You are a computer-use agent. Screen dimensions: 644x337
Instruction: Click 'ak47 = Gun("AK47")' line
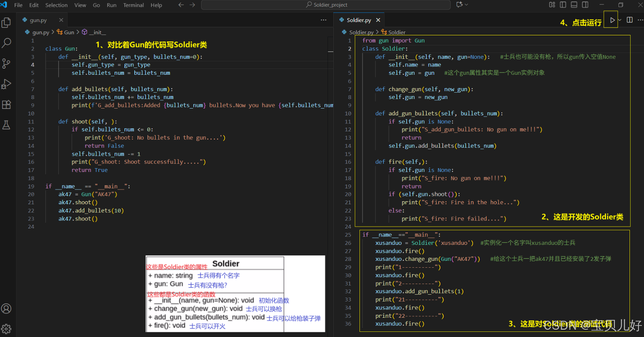pyautogui.click(x=88, y=194)
